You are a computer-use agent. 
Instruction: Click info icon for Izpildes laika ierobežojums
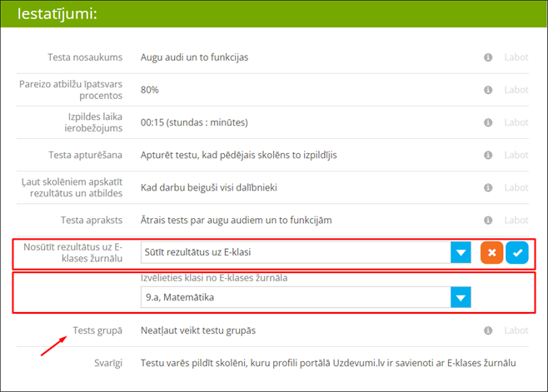tap(489, 122)
